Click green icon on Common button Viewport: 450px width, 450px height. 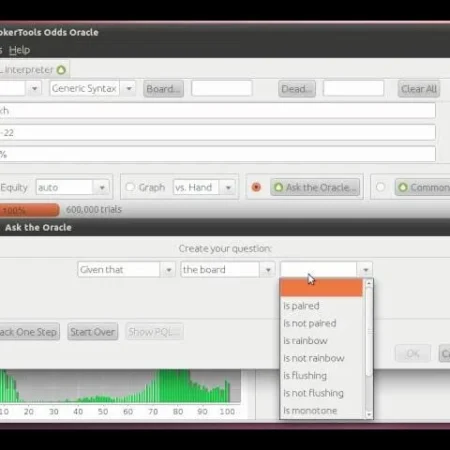click(x=403, y=188)
